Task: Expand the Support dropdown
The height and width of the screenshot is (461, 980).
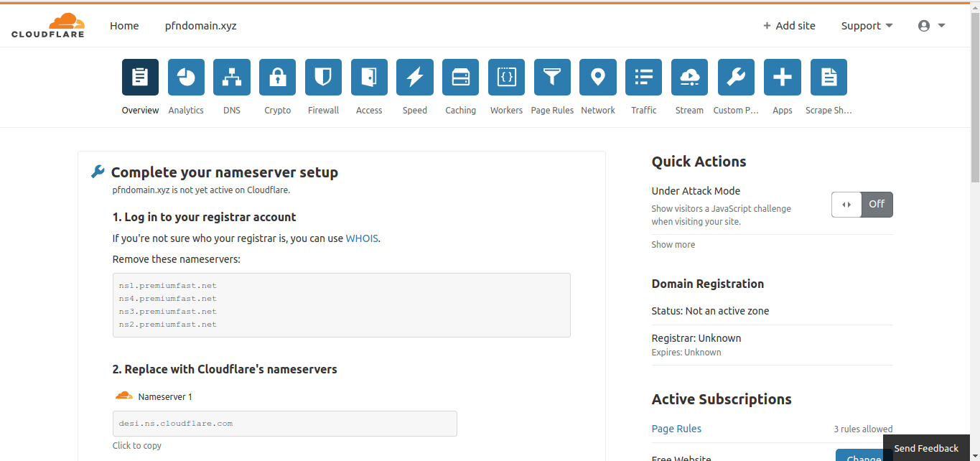Action: click(x=867, y=26)
